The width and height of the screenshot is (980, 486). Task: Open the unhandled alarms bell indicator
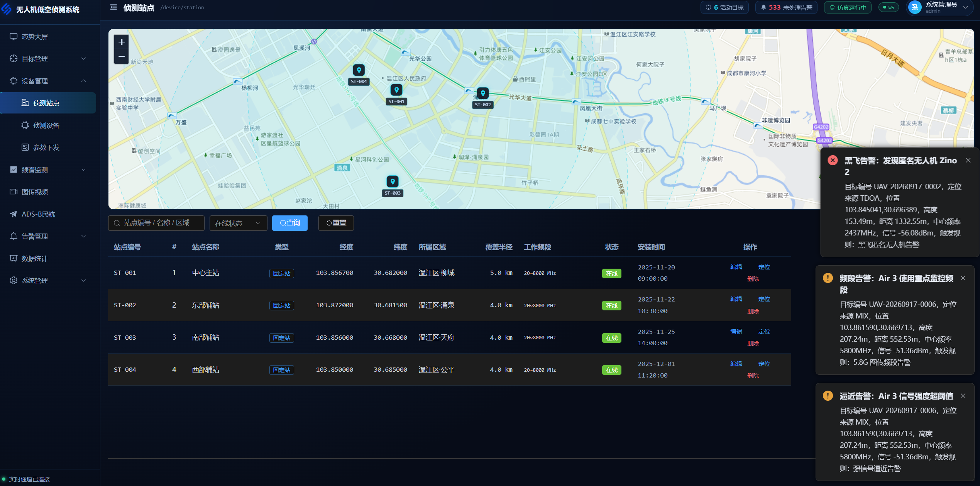[786, 7]
